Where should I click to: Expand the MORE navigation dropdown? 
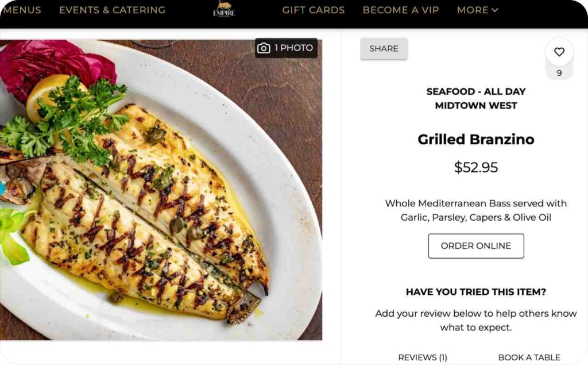click(477, 10)
